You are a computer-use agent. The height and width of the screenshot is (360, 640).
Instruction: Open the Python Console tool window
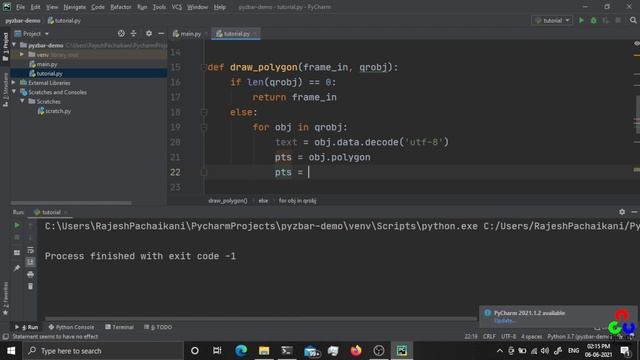[71, 327]
